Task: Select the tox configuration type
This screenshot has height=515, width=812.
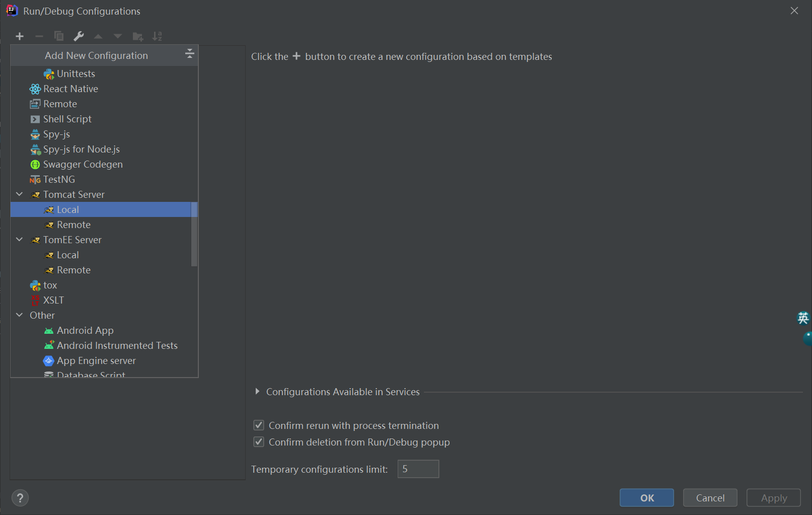Action: (x=104, y=285)
